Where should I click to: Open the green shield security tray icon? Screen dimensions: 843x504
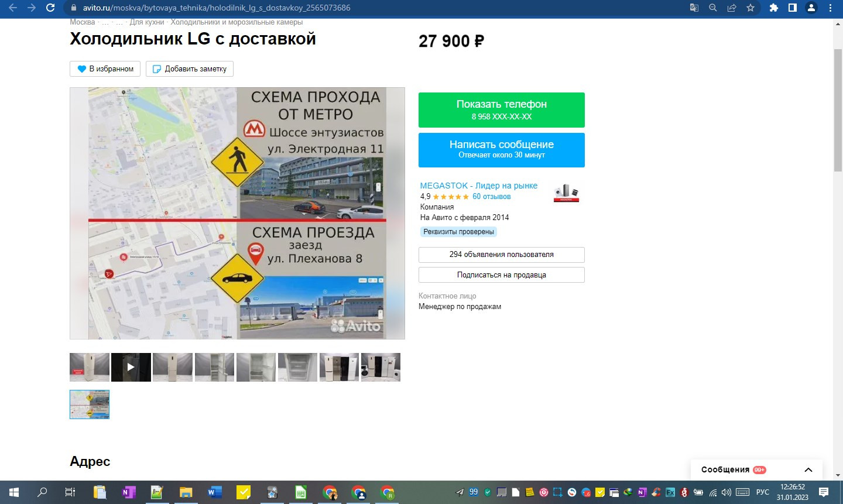[488, 492]
